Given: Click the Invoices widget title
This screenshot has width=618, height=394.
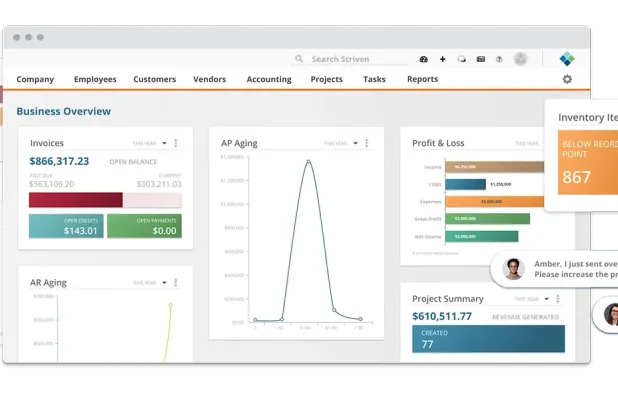Looking at the screenshot, I should (x=47, y=143).
